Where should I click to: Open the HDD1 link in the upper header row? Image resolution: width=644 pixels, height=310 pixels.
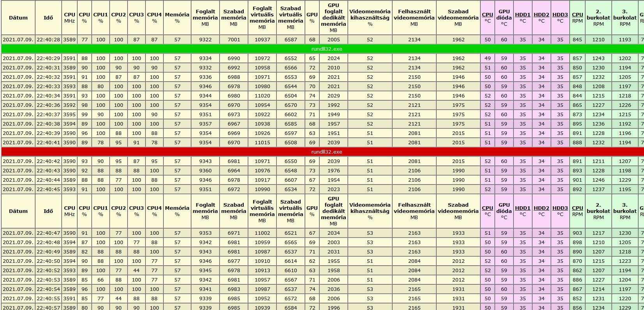tap(522, 15)
